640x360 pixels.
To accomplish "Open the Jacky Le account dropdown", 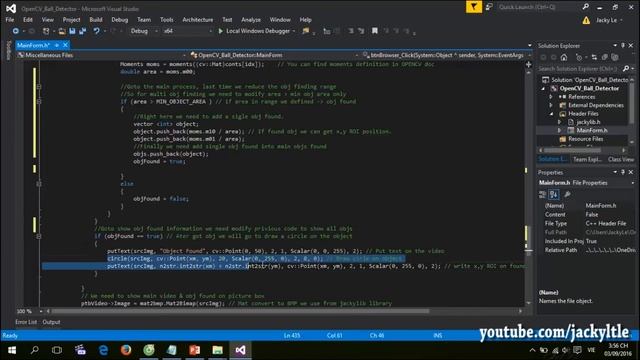I will click(609, 20).
